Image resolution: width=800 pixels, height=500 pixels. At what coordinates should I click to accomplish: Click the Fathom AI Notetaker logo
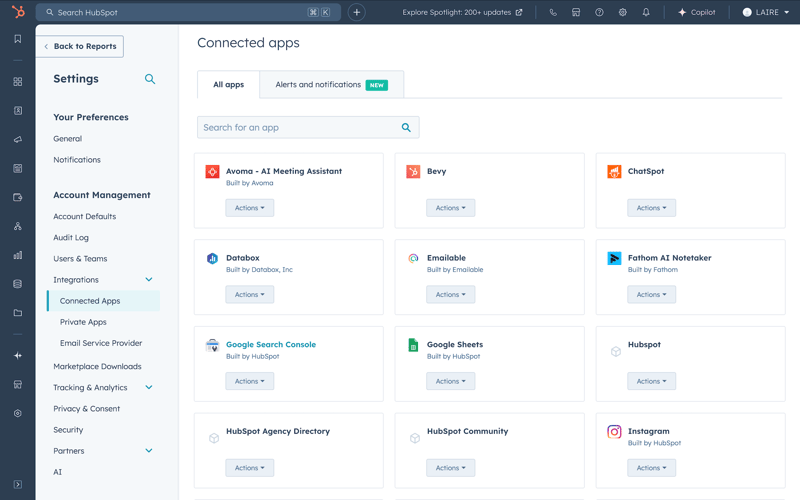614,258
